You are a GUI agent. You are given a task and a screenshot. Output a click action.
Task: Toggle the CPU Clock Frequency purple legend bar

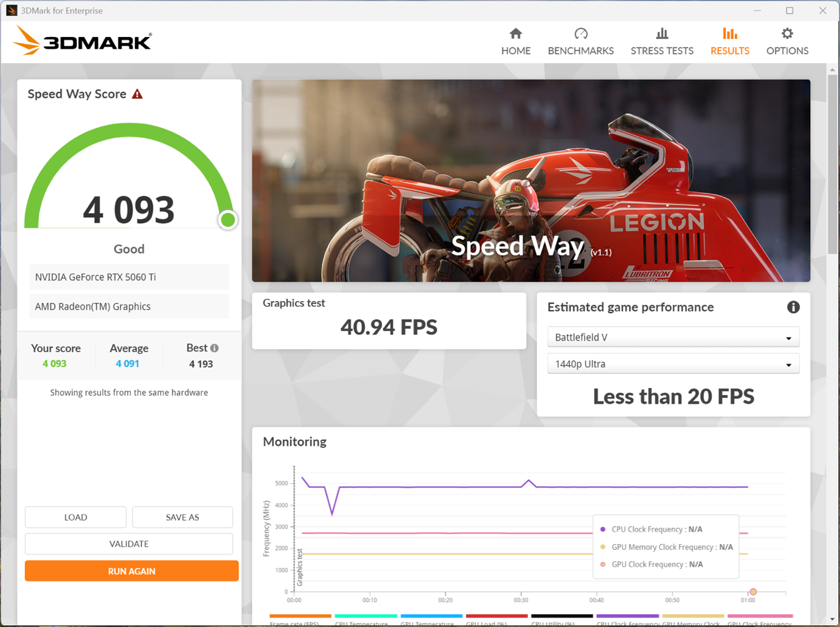coord(627,616)
